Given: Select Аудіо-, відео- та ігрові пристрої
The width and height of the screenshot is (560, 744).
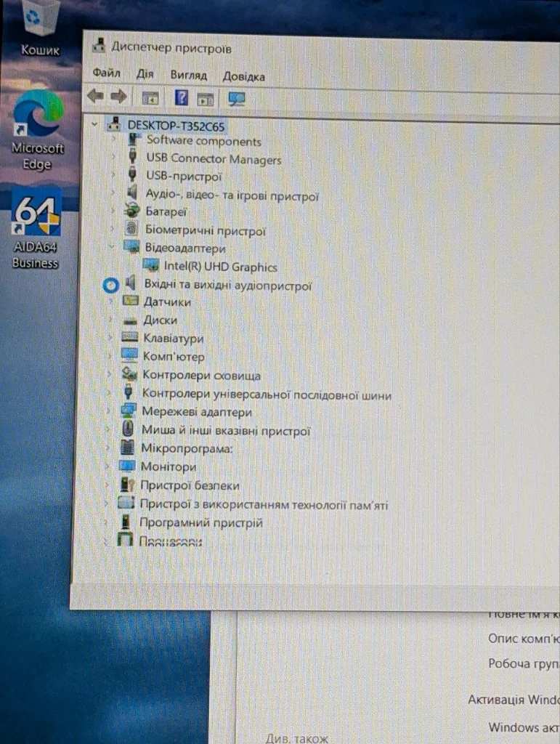Looking at the screenshot, I should point(232,195).
